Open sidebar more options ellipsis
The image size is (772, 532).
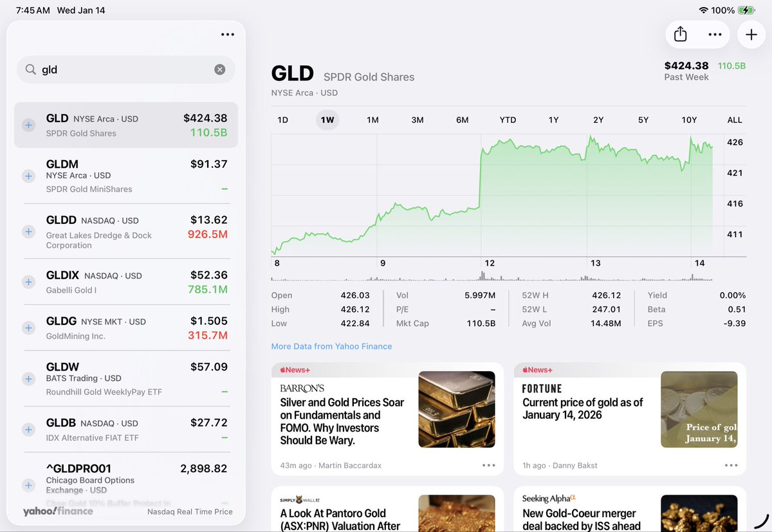pyautogui.click(x=228, y=35)
